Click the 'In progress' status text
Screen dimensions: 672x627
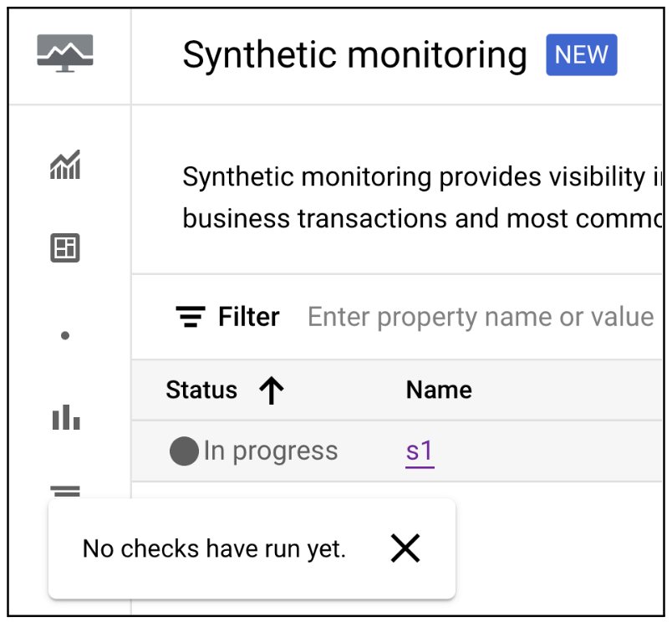(x=271, y=451)
